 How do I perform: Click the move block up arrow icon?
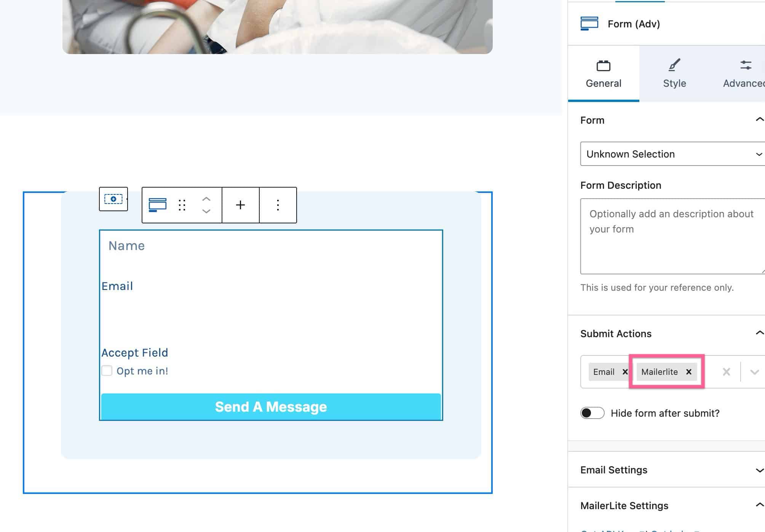206,199
